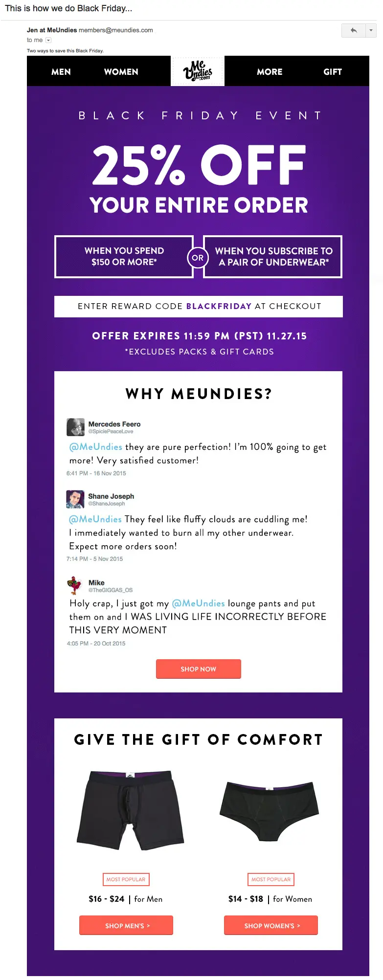Click the SHOP MEN'S button

(126, 925)
